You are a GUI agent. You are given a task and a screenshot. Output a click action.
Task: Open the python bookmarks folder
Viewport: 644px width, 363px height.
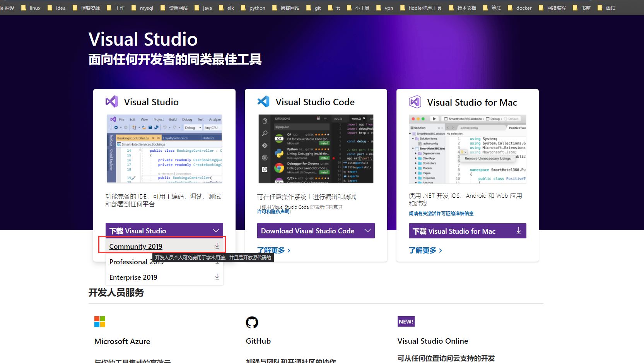(x=253, y=8)
